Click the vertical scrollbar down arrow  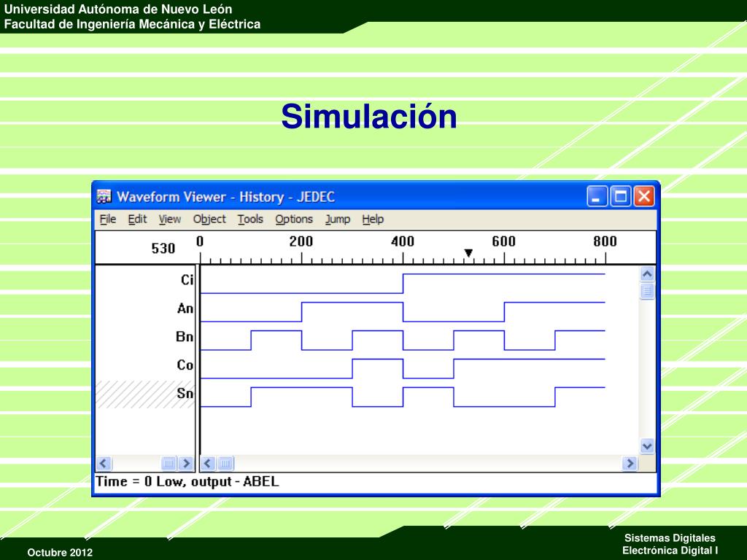tap(647, 446)
